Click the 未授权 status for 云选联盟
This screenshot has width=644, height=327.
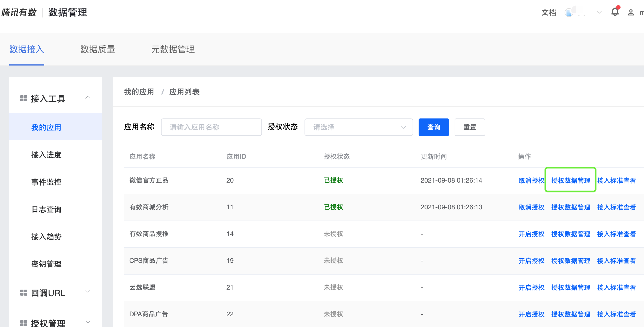click(x=333, y=287)
